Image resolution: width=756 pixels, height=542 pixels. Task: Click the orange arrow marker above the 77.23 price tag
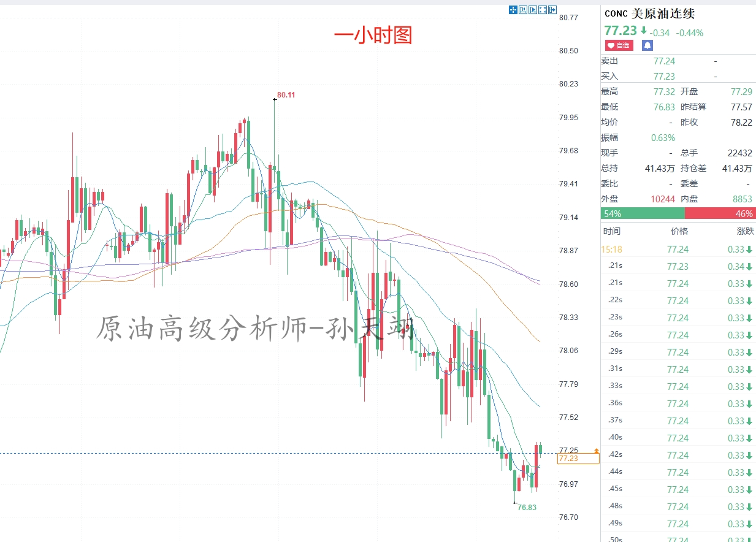click(x=596, y=451)
